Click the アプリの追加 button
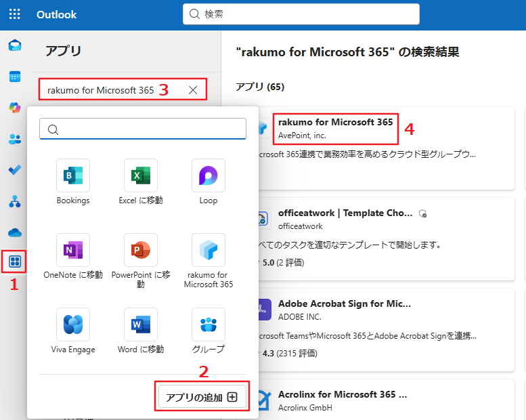526x420 pixels. click(x=202, y=397)
